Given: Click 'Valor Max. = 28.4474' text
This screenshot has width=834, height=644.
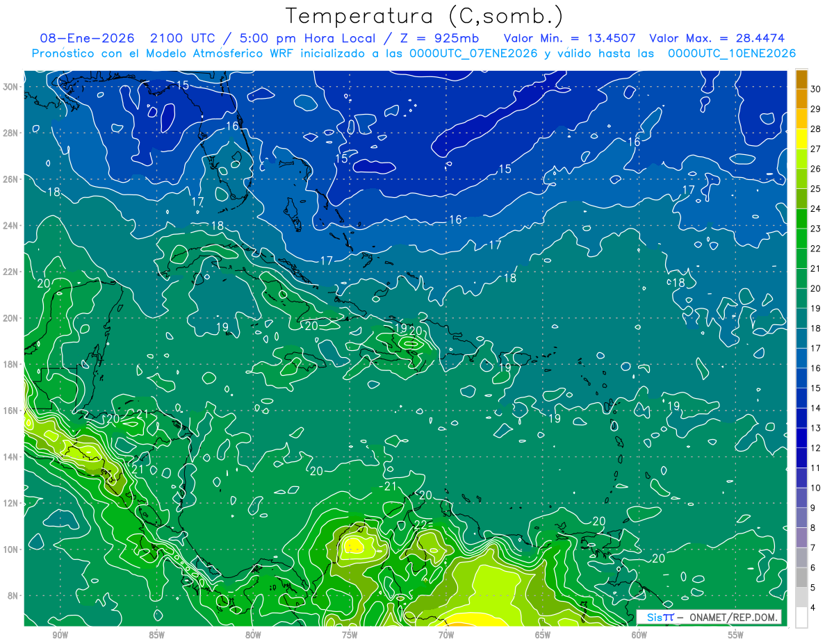Looking at the screenshot, I should coord(717,38).
